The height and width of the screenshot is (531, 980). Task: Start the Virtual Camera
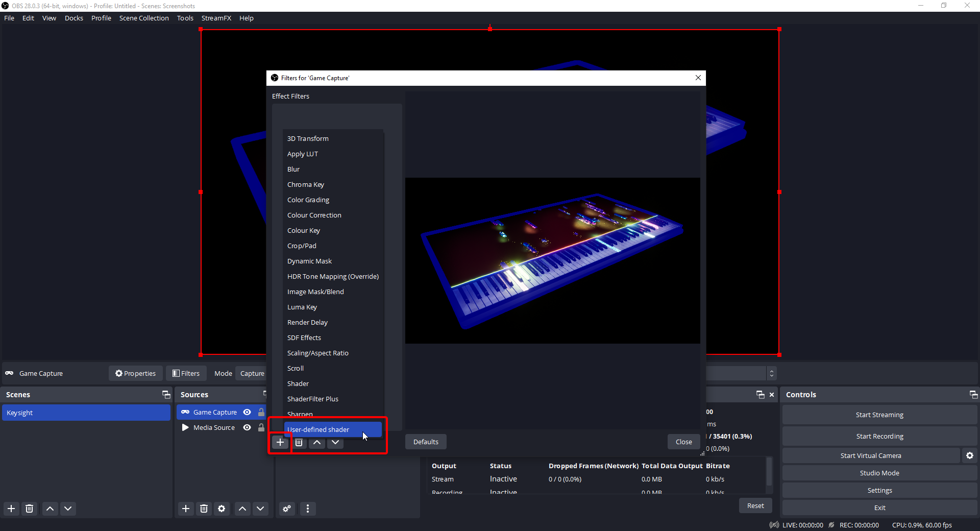click(871, 455)
